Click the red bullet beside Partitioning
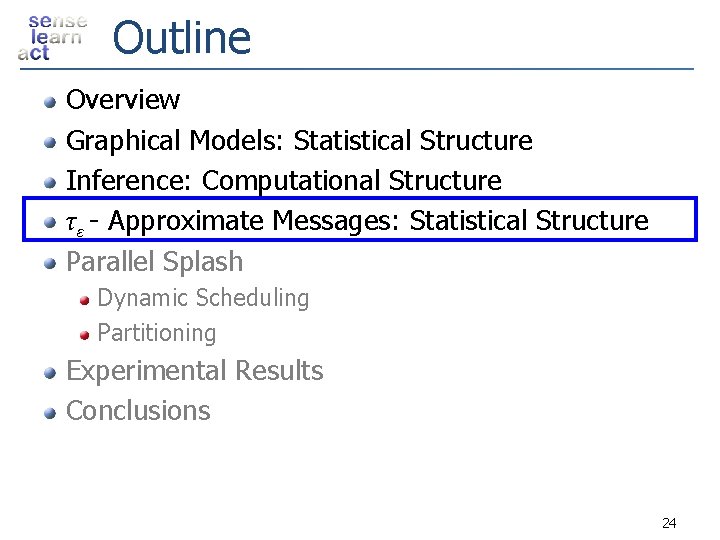Screen dimensions: 720x540 tap(87, 333)
